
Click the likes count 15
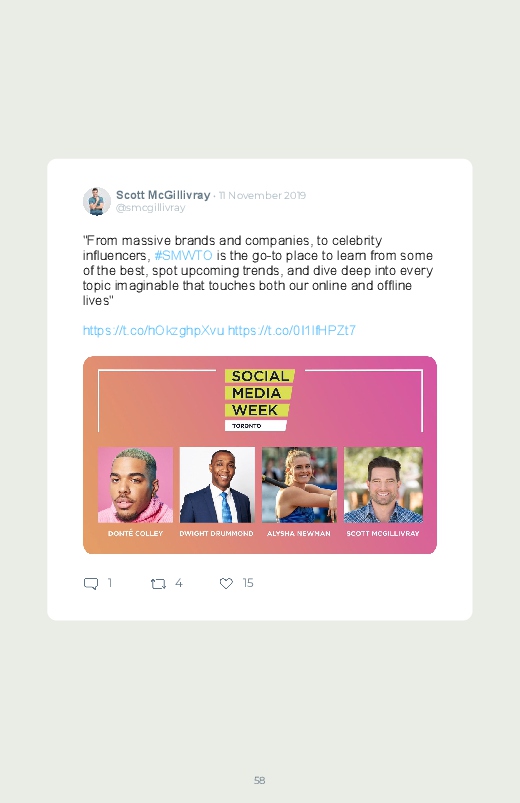point(248,583)
